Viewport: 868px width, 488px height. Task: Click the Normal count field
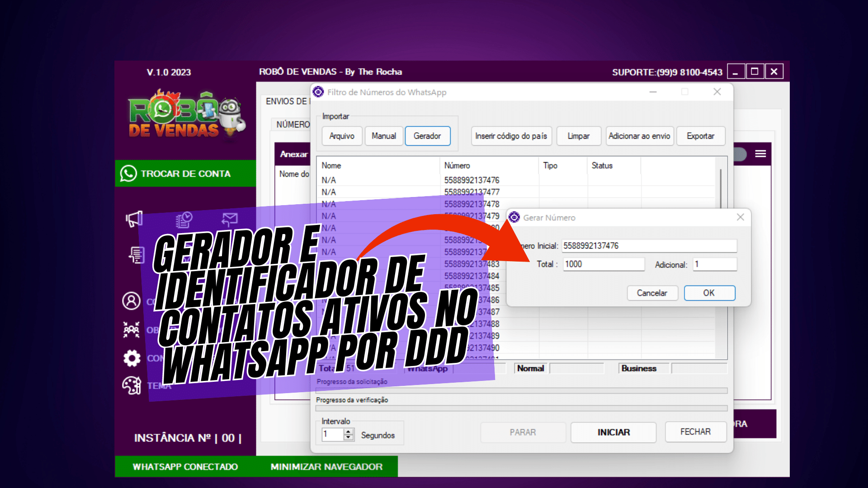(577, 368)
